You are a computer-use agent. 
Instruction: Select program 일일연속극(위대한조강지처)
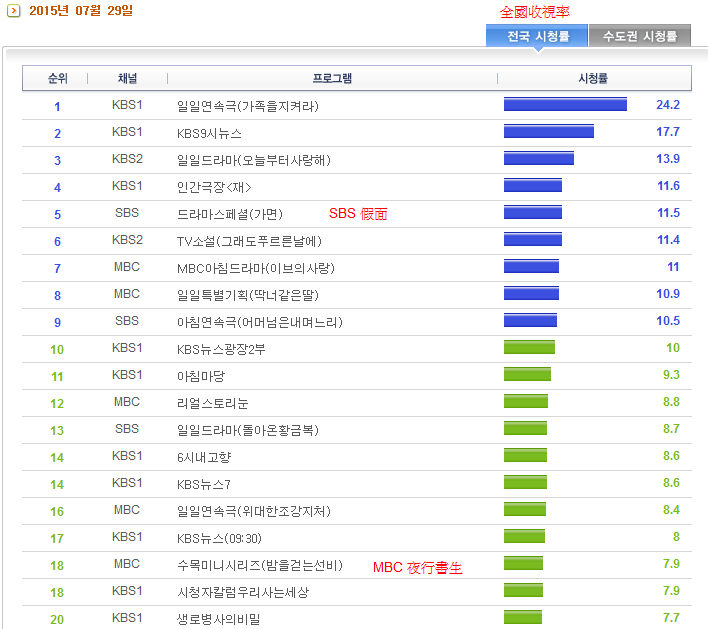[x=254, y=511]
